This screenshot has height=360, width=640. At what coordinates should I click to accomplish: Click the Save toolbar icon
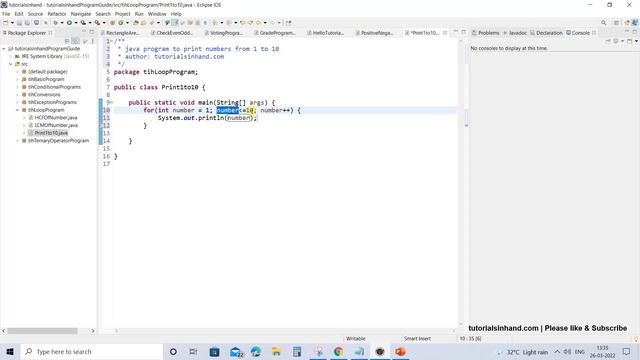tap(19, 23)
